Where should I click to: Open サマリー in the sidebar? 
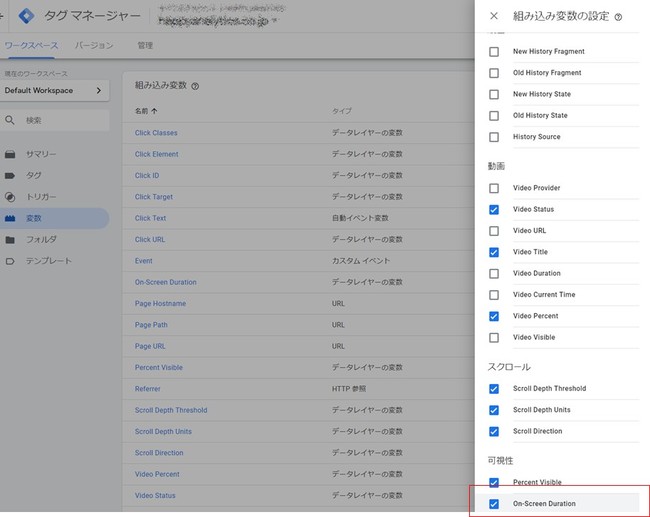41,154
